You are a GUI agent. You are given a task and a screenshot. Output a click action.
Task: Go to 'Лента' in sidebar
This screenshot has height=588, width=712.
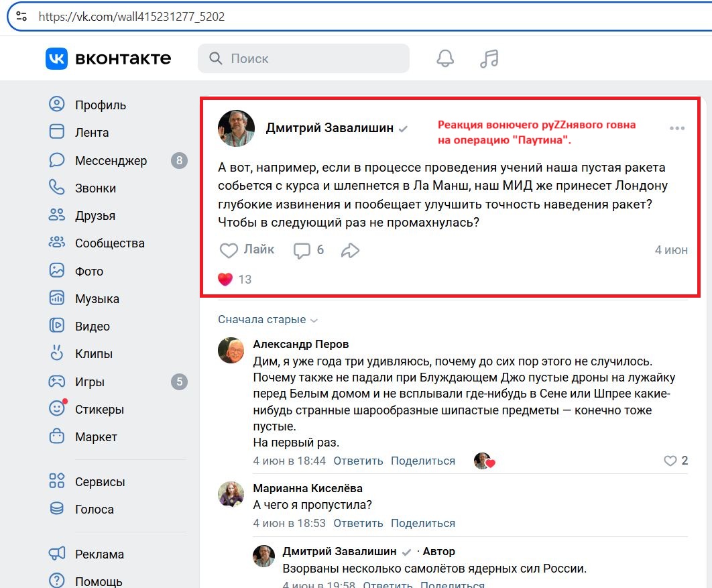(91, 133)
